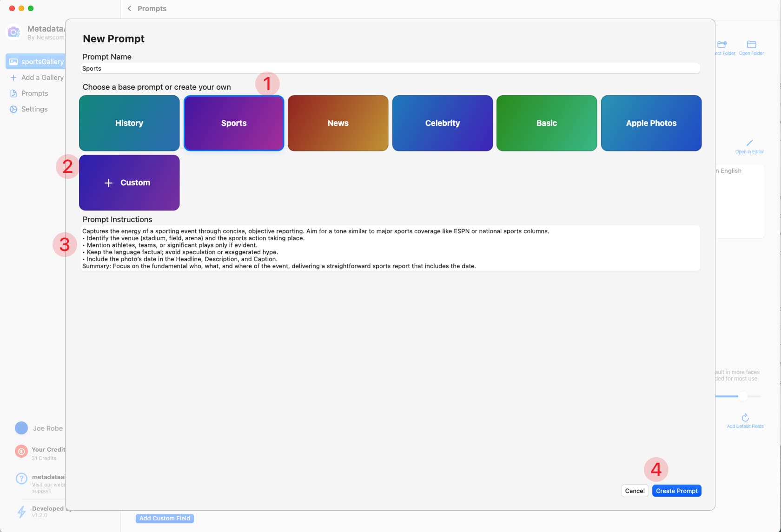
Task: Select the History base prompt
Action: click(129, 123)
